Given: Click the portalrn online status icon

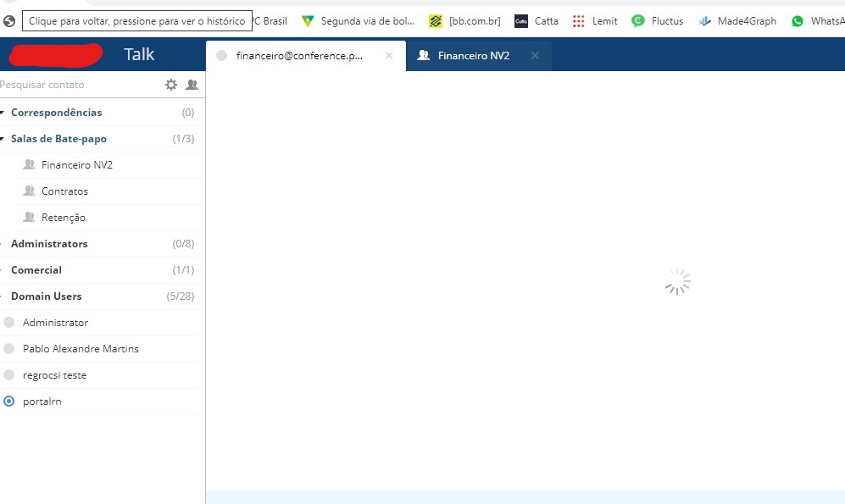Looking at the screenshot, I should point(8,402).
